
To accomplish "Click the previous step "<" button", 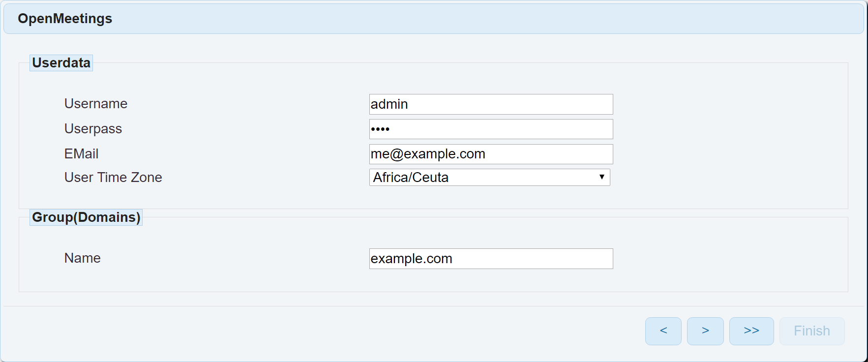I will click(x=663, y=331).
